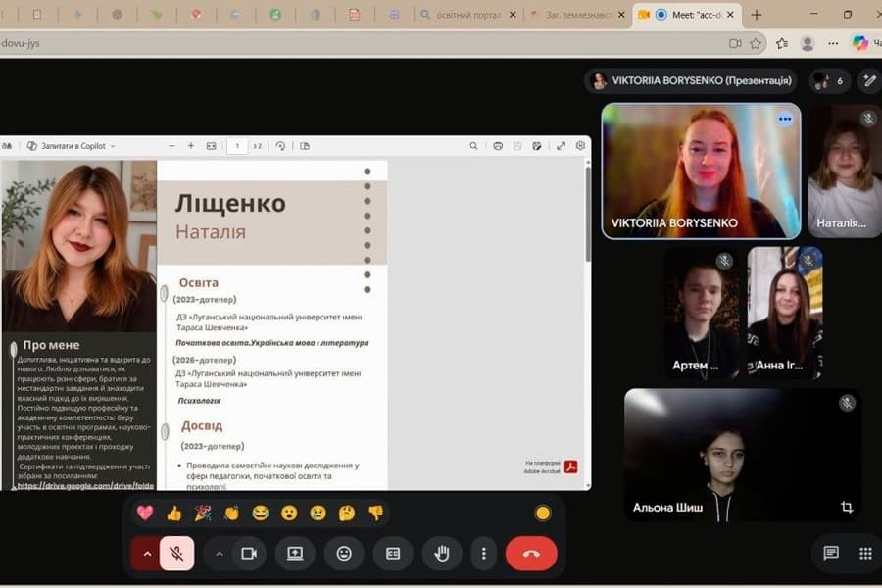This screenshot has width=882, height=588.
Task: Send the surprised face reaction
Action: pos(289,514)
